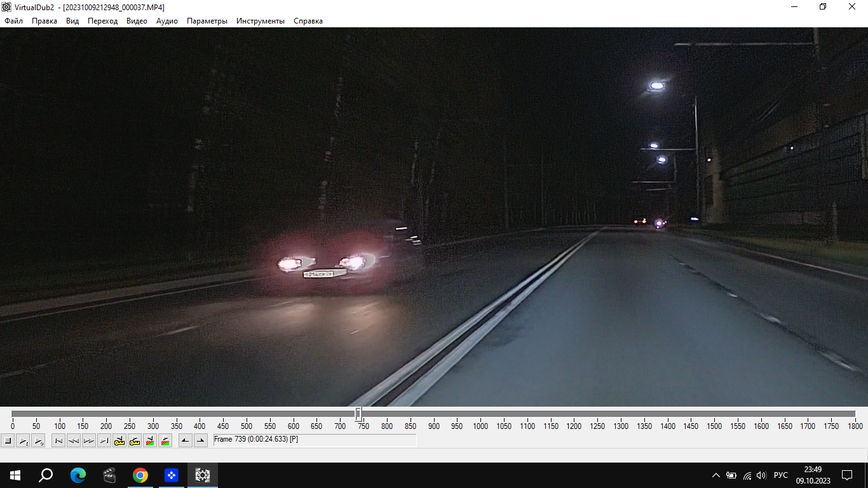
Task: Open the Видео menu
Action: 137,21
